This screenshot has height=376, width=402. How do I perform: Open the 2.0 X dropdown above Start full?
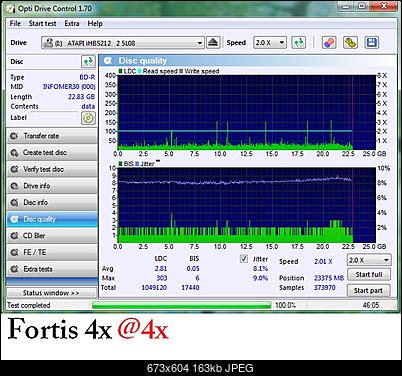pyautogui.click(x=369, y=260)
